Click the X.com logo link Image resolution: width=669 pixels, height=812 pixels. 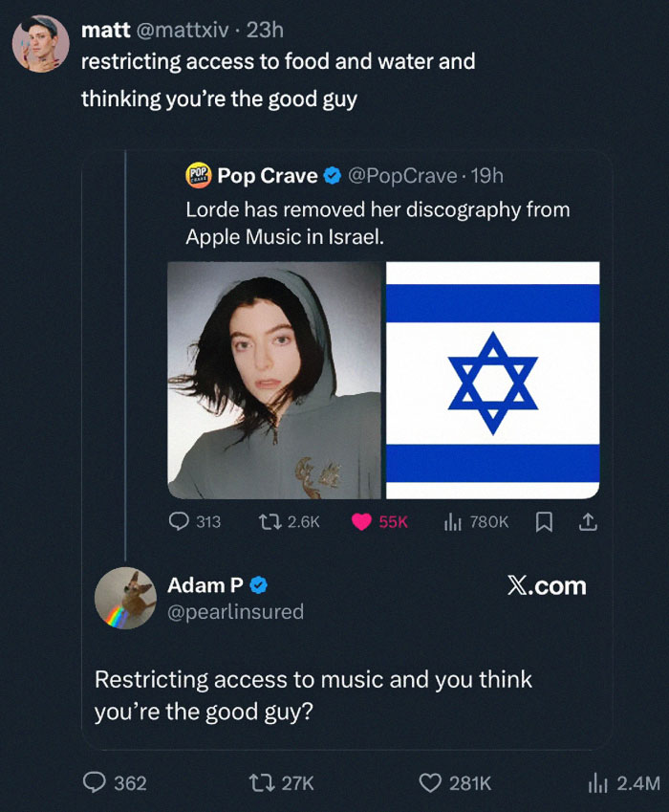tap(546, 585)
